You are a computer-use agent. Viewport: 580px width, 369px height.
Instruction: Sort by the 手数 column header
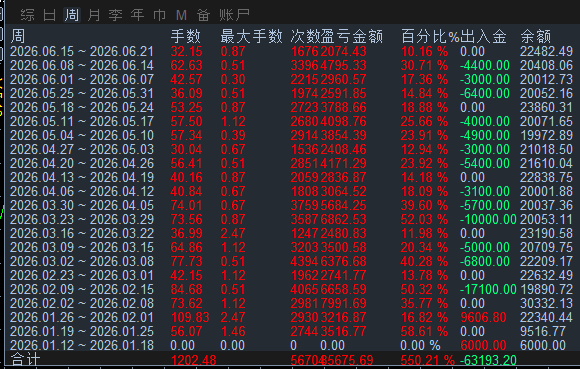[186, 37]
